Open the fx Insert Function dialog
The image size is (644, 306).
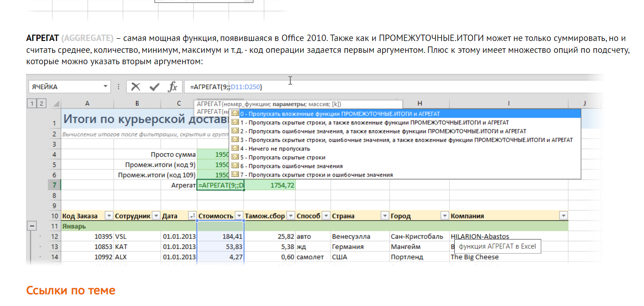pos(172,87)
